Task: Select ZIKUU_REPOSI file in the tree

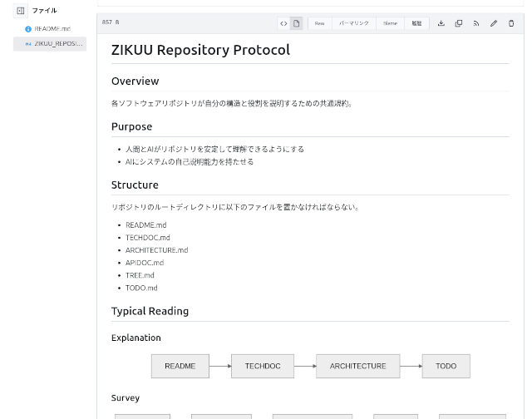Action: 57,44
